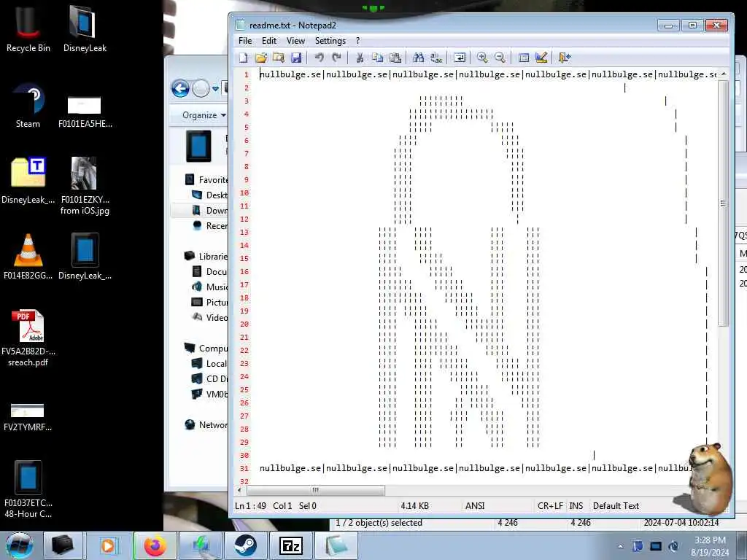Open recent pages dropdown arrow in Explorer
The width and height of the screenshot is (747, 560).
(x=215, y=88)
